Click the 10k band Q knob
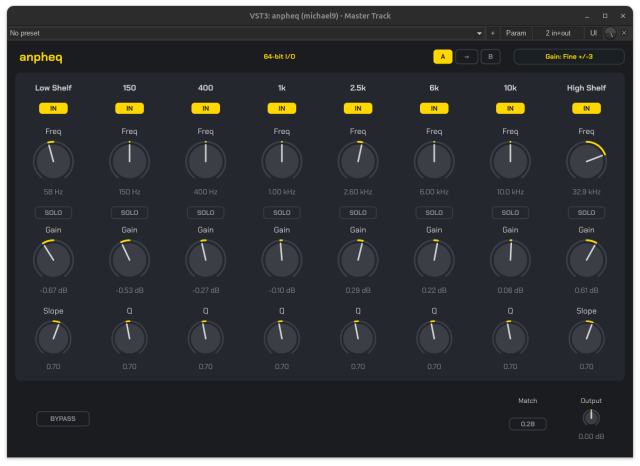Screen dimensions: 640x466 [510, 338]
